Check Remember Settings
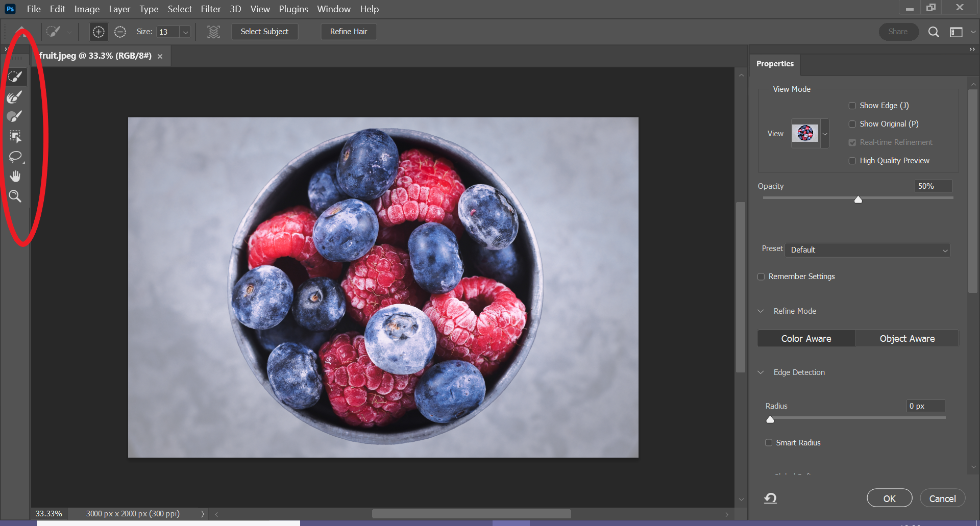Screen dimensions: 980x526 coord(761,277)
